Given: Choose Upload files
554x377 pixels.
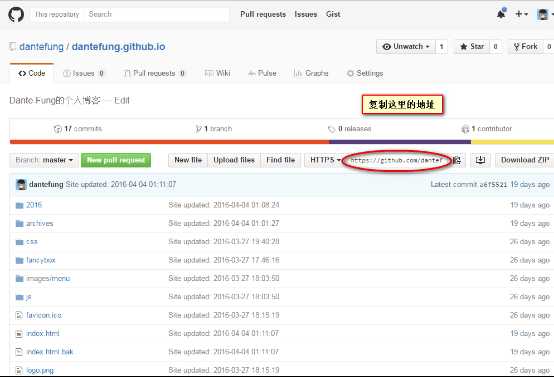Looking at the screenshot, I should 234,160.
